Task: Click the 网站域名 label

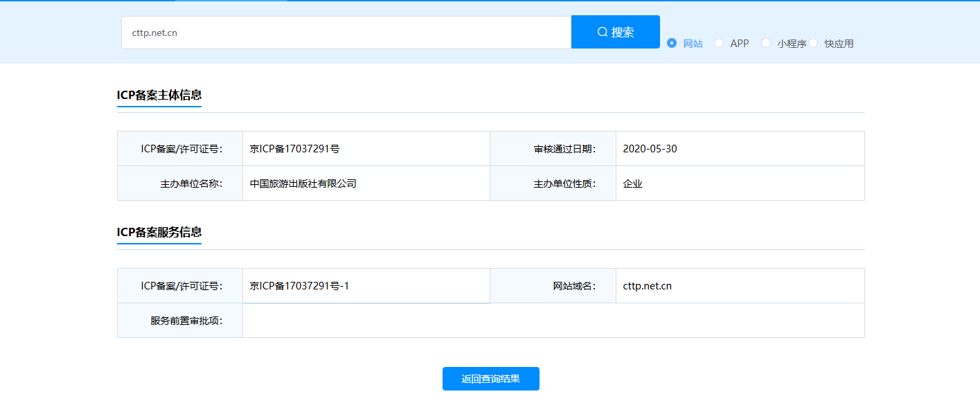Action: (574, 285)
